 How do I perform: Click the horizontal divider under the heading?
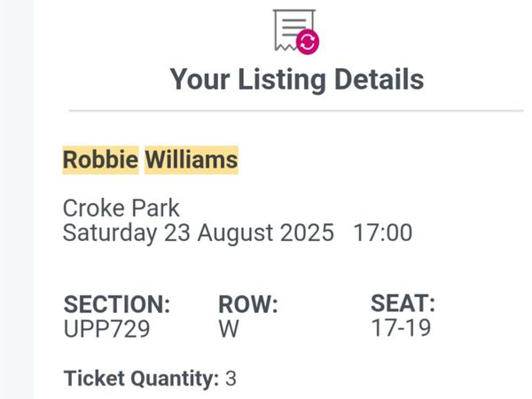tap(296, 111)
